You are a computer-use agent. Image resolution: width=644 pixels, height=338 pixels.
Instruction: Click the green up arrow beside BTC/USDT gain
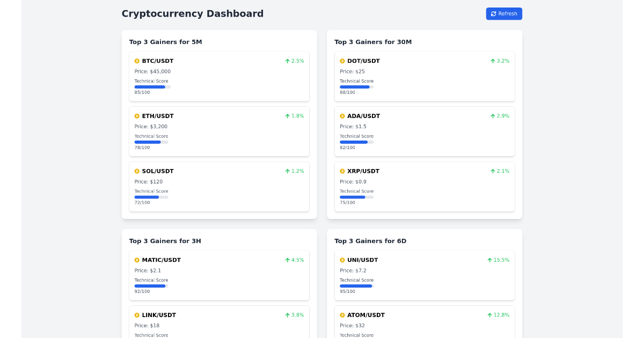pyautogui.click(x=288, y=61)
